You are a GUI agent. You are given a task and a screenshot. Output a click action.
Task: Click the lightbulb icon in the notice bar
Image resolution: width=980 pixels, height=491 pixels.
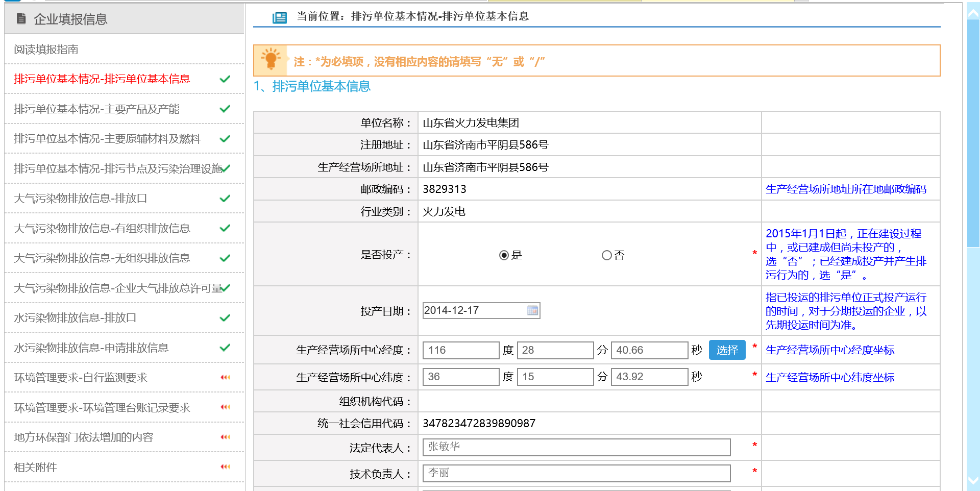(271, 60)
